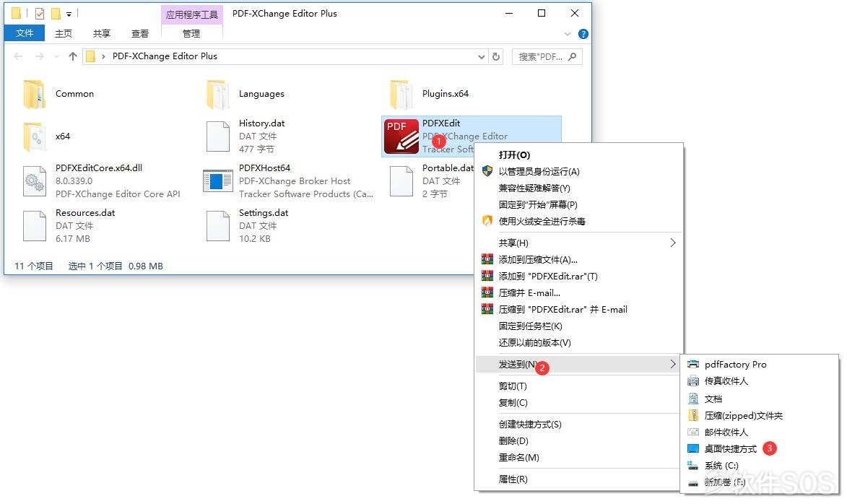The height and width of the screenshot is (504, 847).
Task: Switch to the 管理 ribbon tab
Action: [191, 33]
